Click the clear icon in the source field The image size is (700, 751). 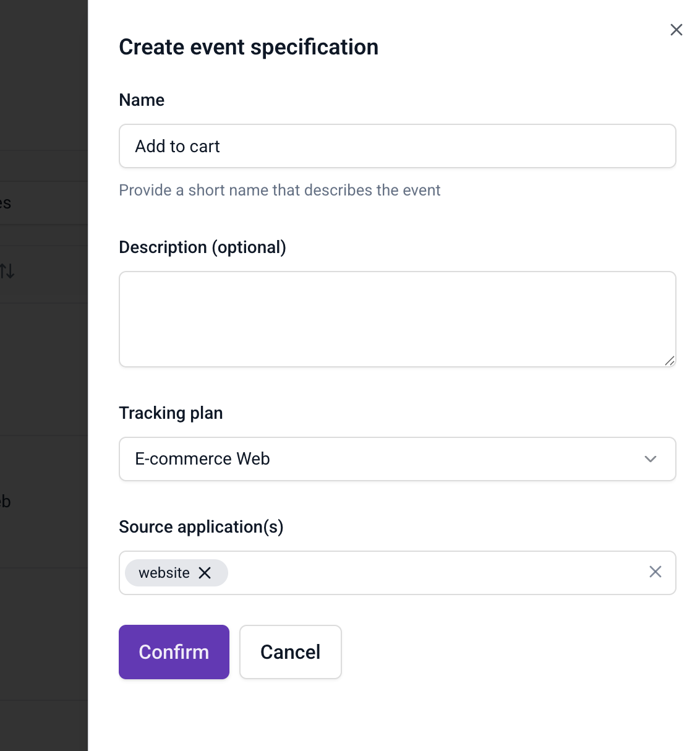point(655,572)
